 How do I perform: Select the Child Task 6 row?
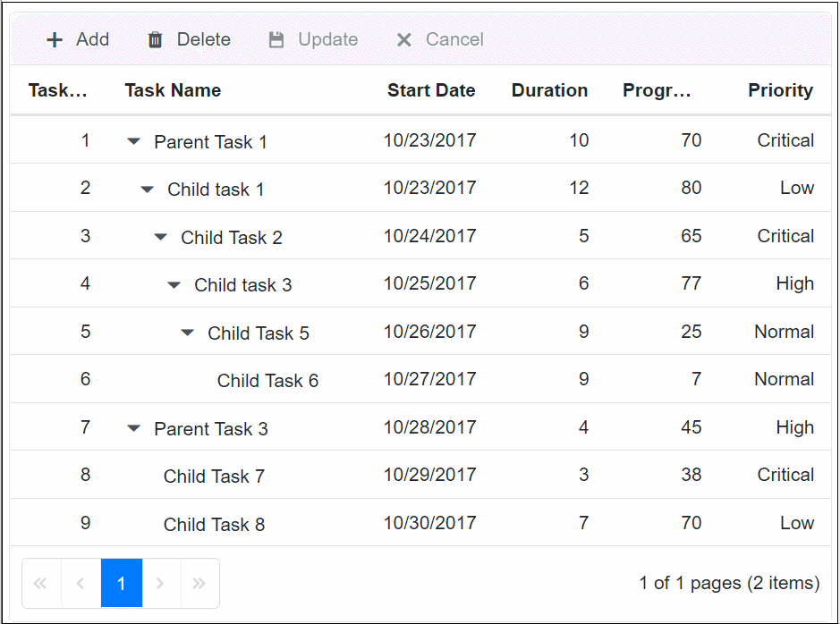click(267, 381)
